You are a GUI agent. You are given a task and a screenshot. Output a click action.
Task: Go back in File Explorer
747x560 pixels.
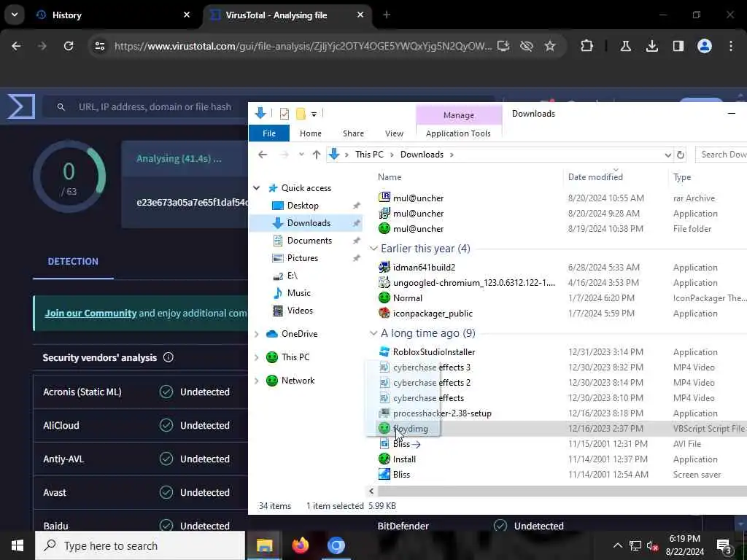[263, 155]
